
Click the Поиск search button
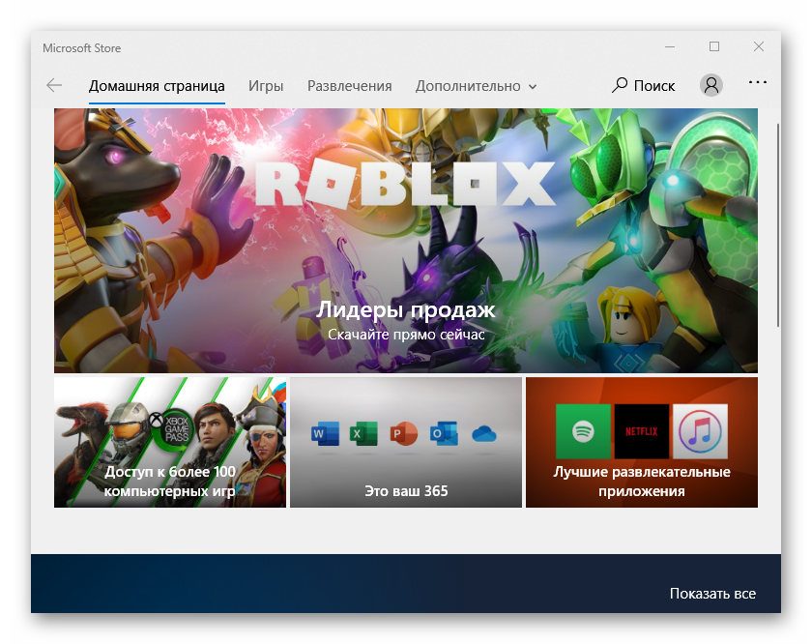coord(644,85)
